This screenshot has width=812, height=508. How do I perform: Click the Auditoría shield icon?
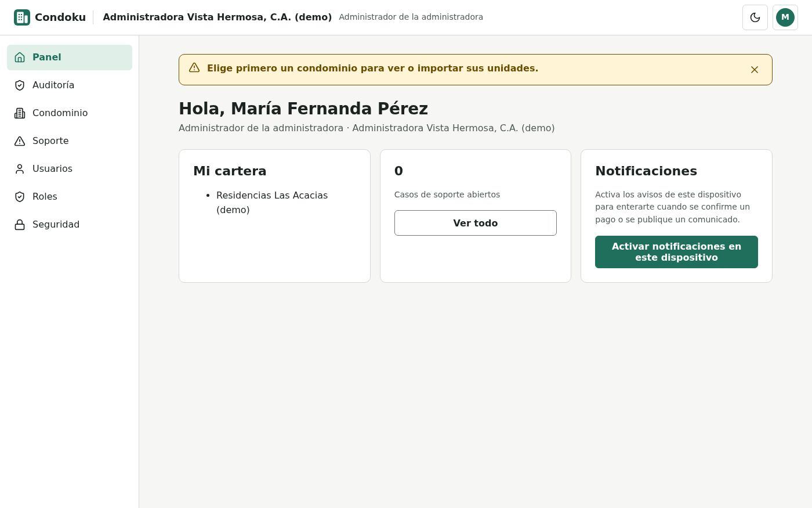pos(20,85)
